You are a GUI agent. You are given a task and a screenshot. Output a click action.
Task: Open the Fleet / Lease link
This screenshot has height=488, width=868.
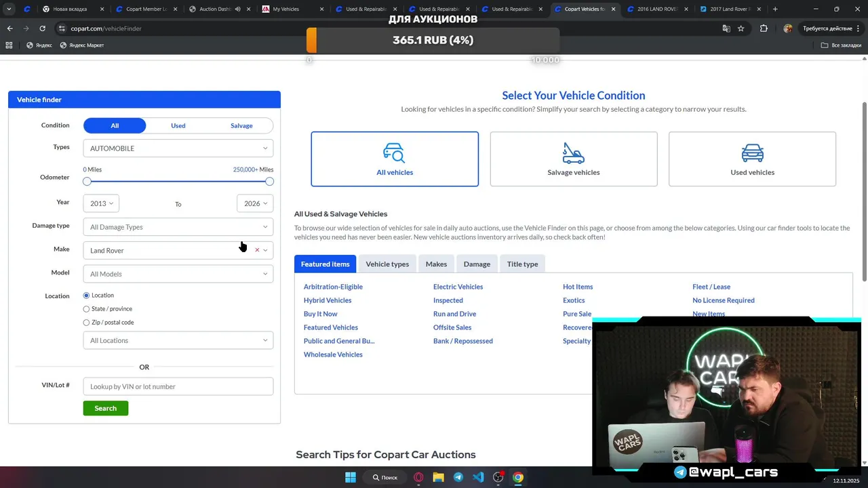(711, 287)
